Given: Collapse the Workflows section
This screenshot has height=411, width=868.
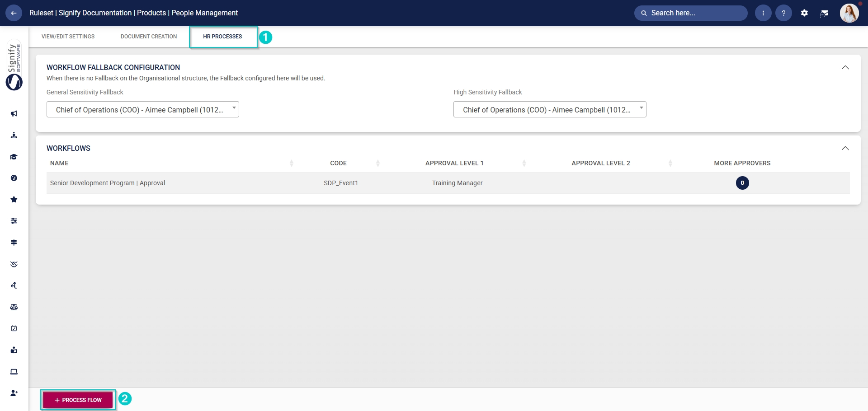Looking at the screenshot, I should point(845,149).
